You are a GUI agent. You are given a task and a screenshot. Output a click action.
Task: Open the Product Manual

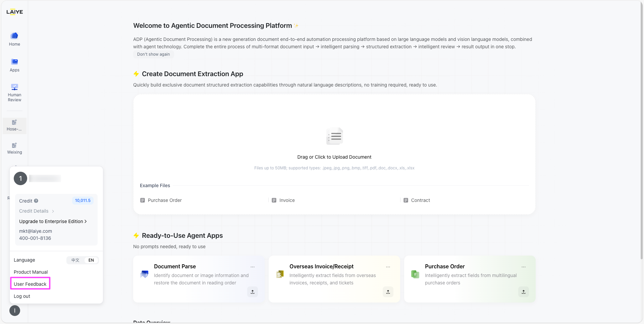[31, 272]
